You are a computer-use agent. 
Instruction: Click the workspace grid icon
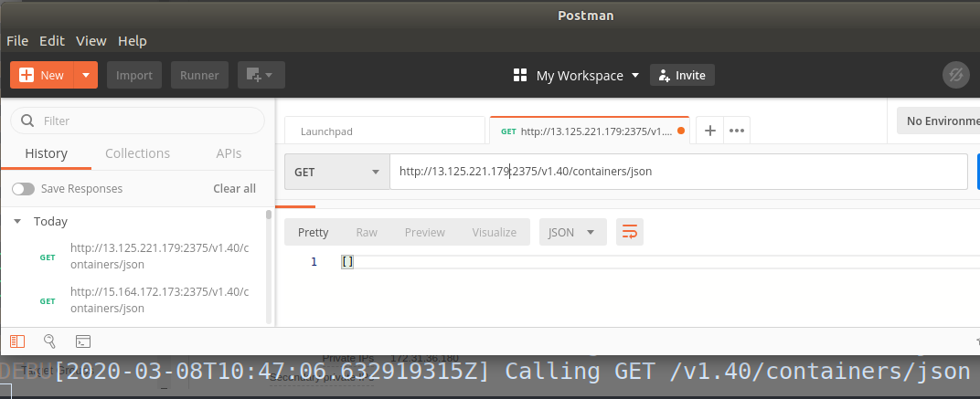[520, 76]
